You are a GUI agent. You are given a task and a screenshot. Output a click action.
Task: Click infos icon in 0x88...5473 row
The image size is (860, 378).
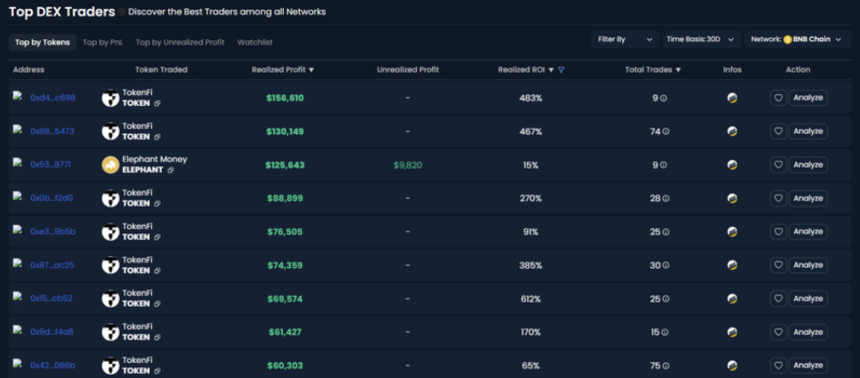tap(732, 132)
